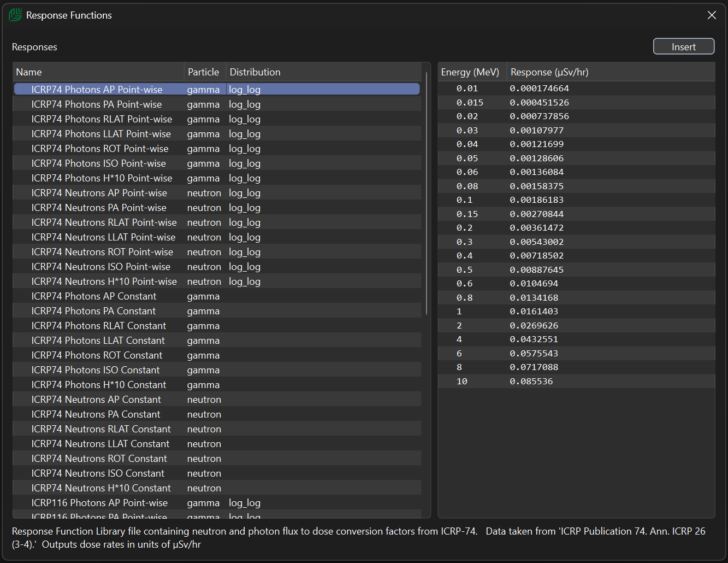Select ICRP74 Neutrons LLAT Point-wise row

pyautogui.click(x=217, y=237)
